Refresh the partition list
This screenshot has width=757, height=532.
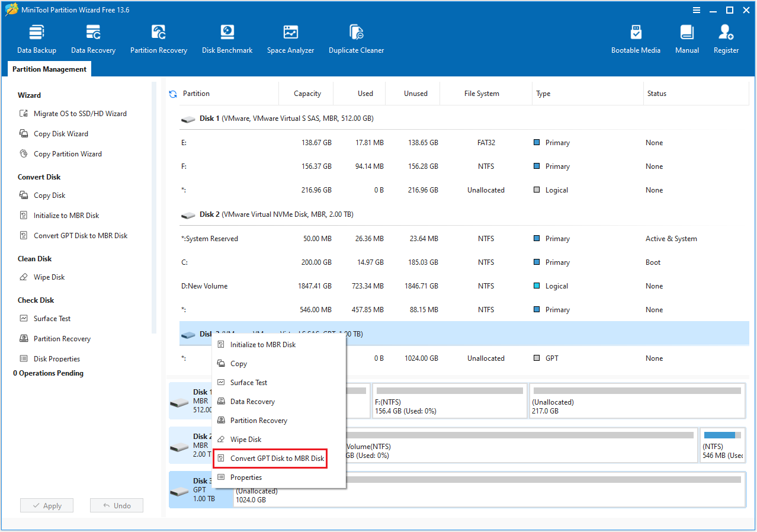(172, 93)
